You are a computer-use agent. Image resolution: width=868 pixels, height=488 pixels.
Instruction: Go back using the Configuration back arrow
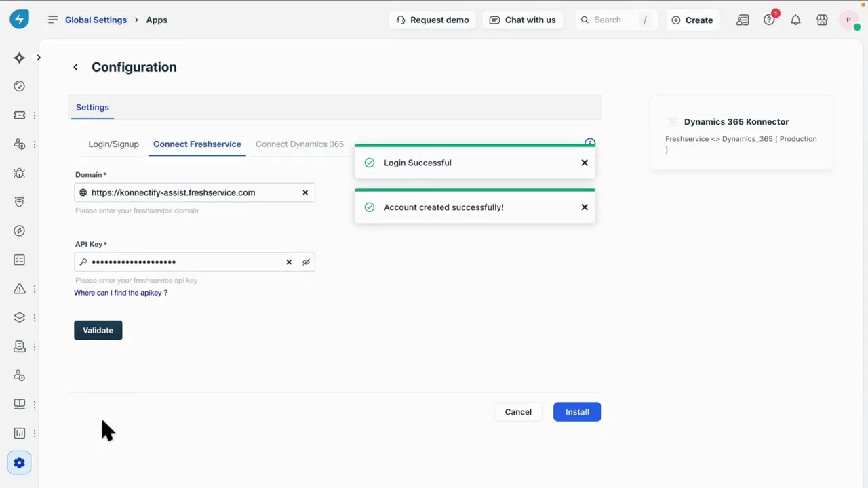75,67
